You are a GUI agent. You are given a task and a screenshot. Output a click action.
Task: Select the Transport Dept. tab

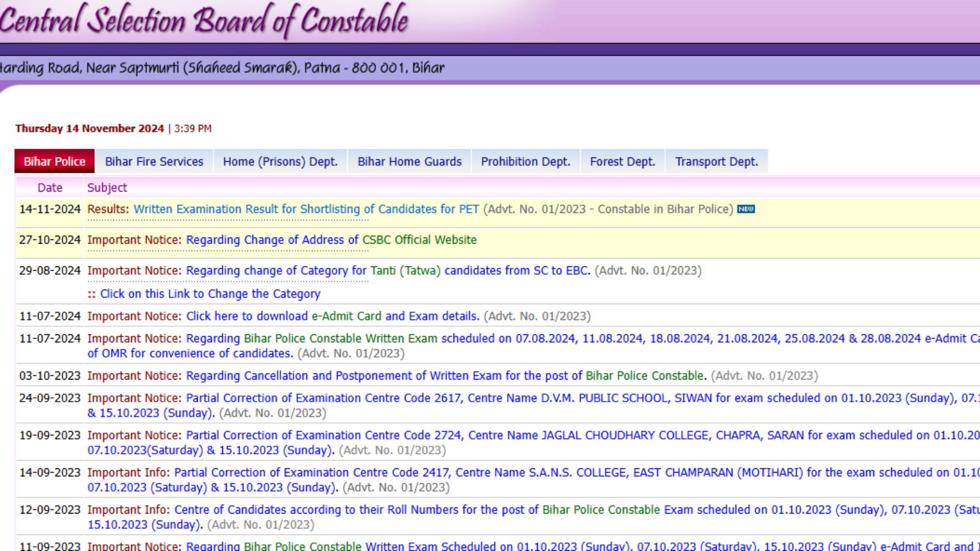point(716,162)
